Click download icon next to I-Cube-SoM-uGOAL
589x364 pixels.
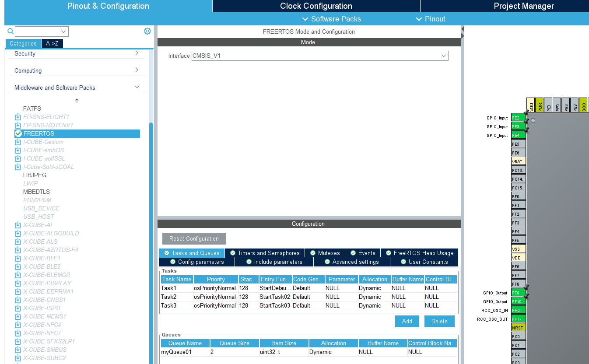click(18, 167)
